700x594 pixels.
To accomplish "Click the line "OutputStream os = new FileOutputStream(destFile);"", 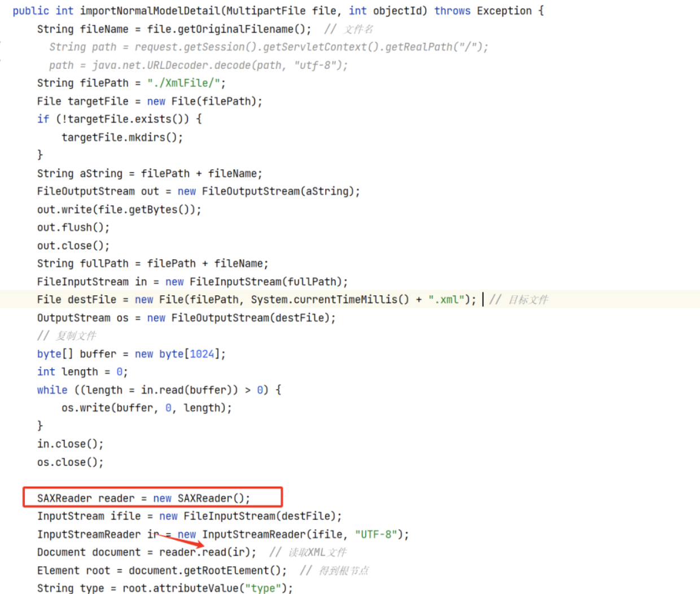I will point(186,318).
